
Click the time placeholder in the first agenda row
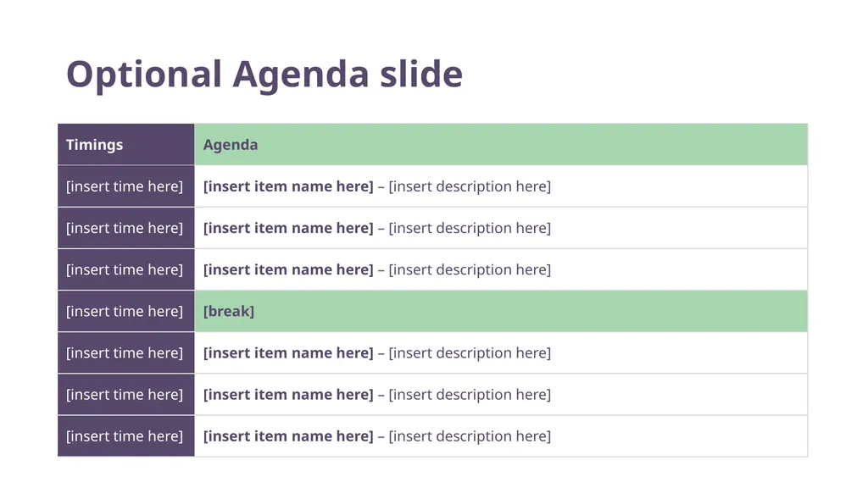click(125, 186)
